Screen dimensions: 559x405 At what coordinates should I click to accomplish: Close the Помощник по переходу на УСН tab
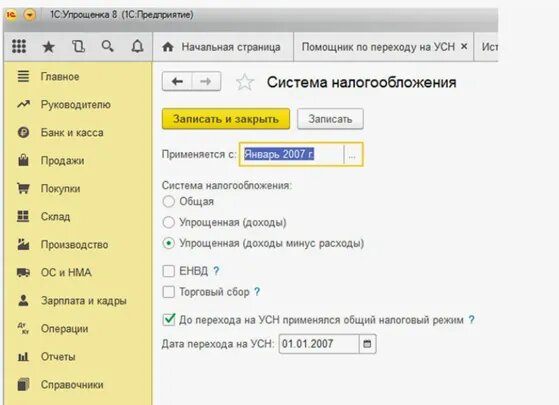pos(464,46)
